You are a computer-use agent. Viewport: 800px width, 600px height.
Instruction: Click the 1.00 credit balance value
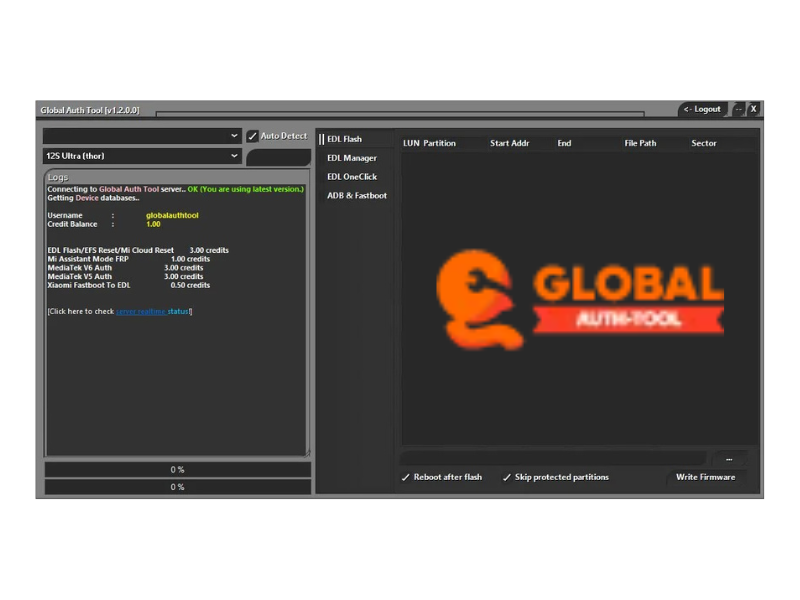point(153,224)
